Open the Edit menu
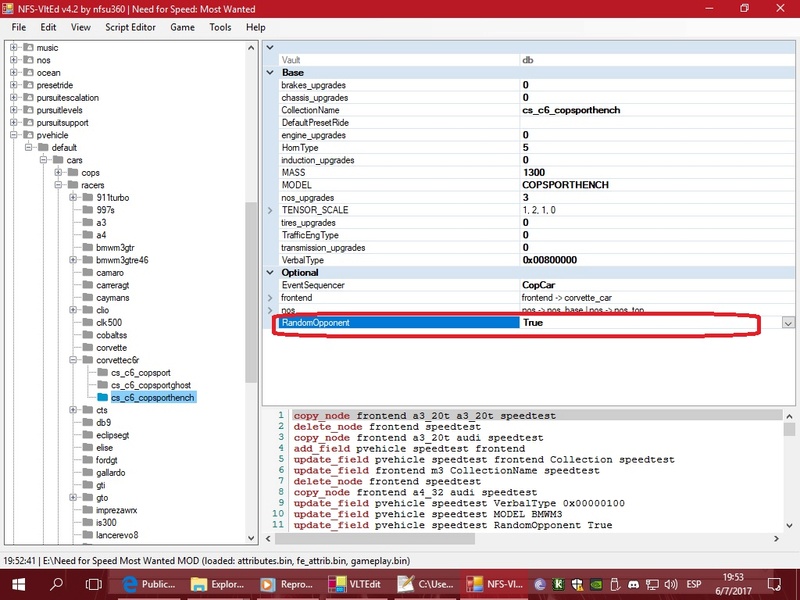The width and height of the screenshot is (800, 600). (x=48, y=28)
